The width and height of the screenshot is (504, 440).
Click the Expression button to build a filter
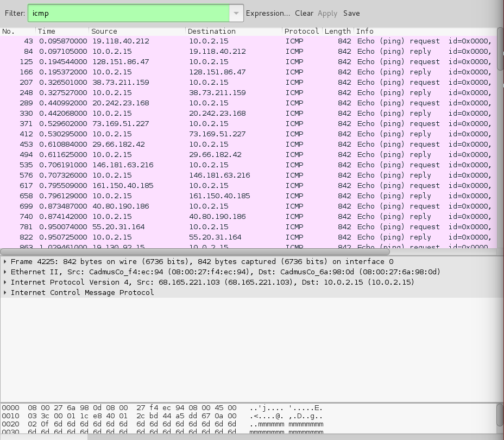point(269,13)
